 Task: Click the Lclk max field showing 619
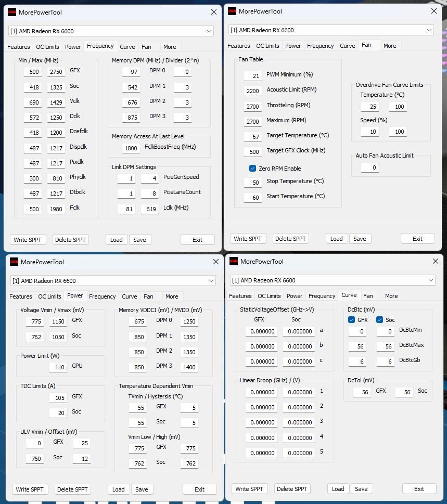point(150,209)
